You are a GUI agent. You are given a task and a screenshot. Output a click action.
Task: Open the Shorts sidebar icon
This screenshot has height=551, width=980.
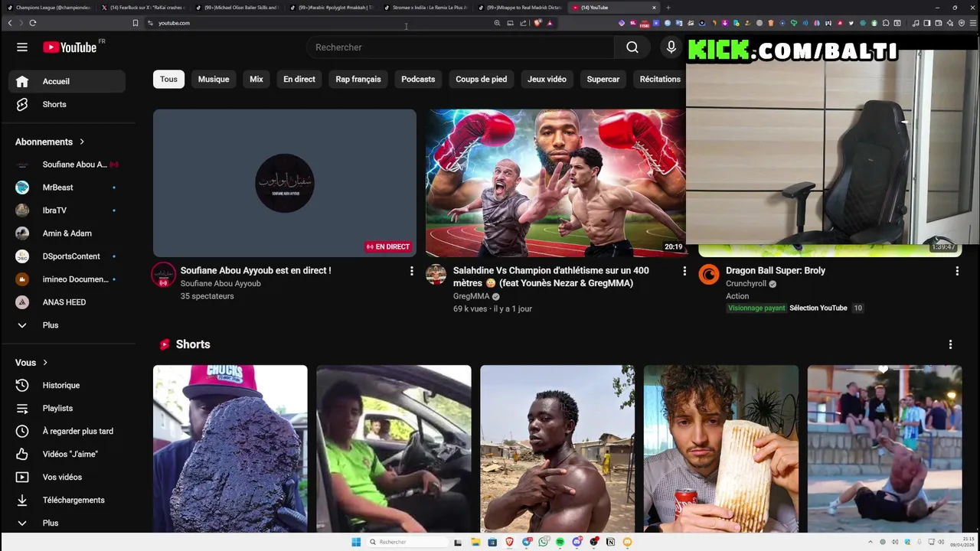22,104
